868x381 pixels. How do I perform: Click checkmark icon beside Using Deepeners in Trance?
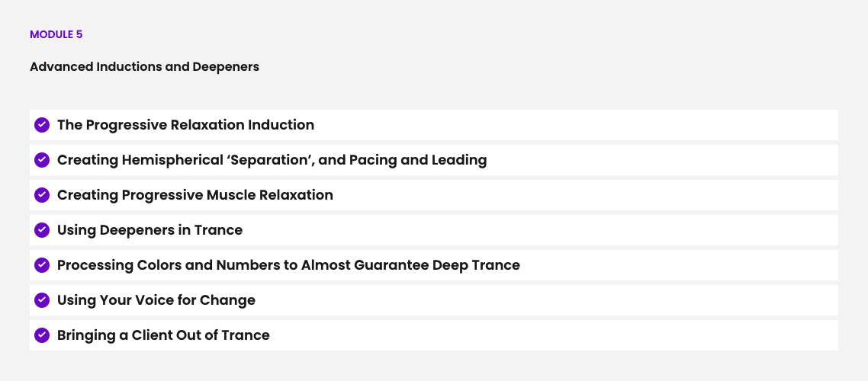42,230
